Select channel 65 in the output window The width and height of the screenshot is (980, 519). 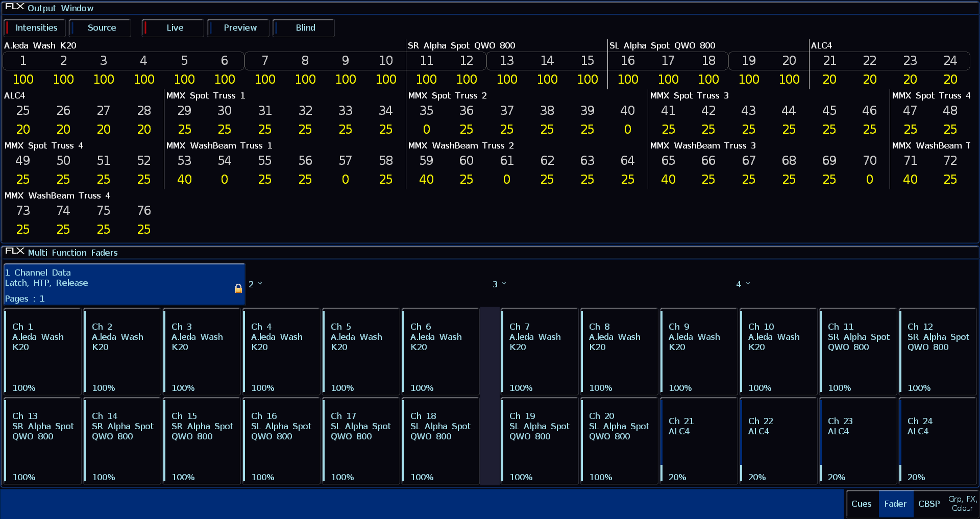pyautogui.click(x=668, y=161)
